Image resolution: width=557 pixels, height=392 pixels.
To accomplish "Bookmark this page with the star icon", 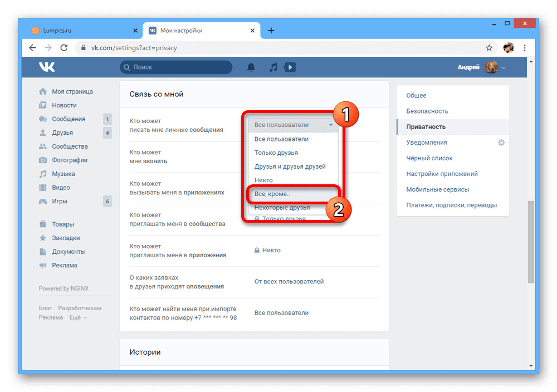I will (x=489, y=47).
